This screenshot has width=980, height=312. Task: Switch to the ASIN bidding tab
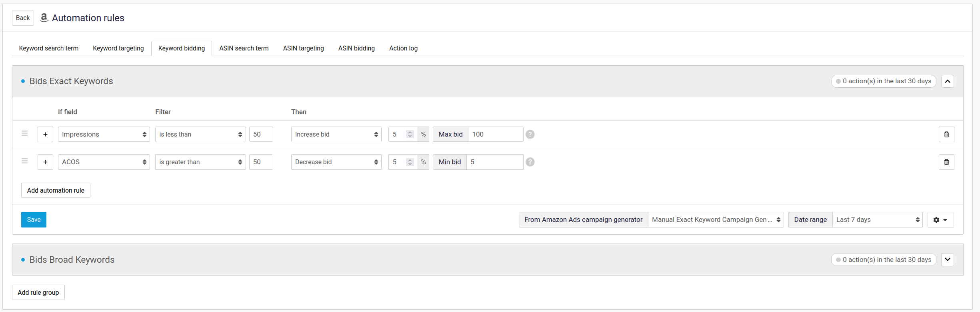(356, 48)
